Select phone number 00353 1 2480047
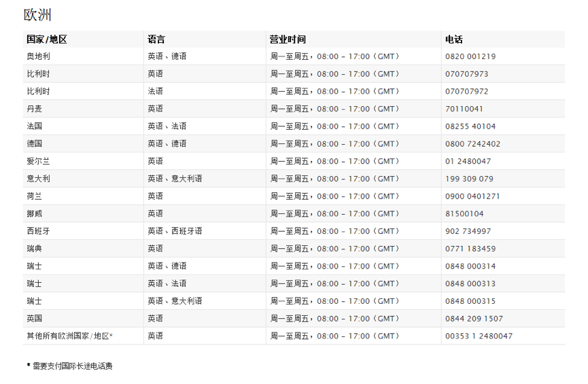 coord(479,336)
